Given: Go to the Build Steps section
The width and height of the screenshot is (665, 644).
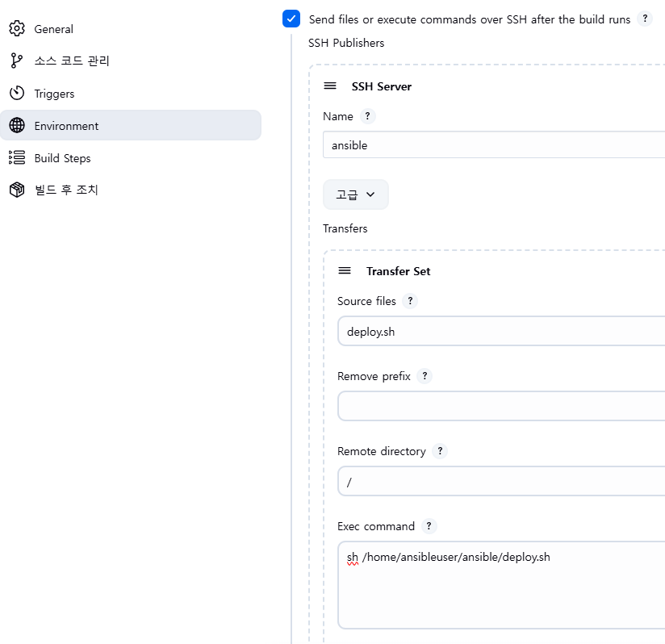Looking at the screenshot, I should (131, 157).
